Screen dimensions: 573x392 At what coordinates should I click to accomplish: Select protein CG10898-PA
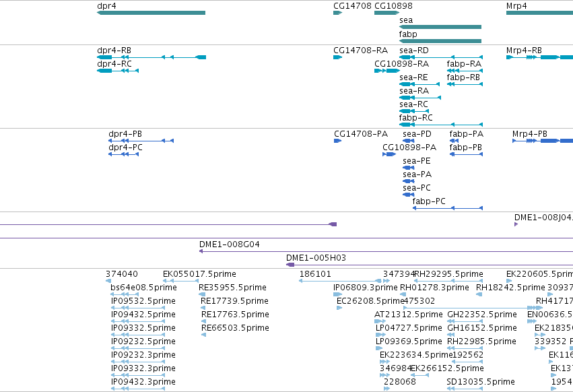tap(389, 154)
